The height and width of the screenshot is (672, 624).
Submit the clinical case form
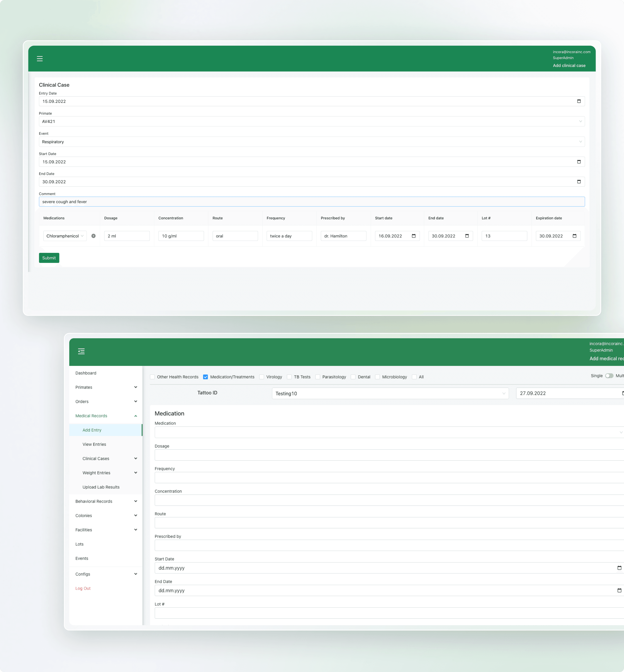[x=49, y=258]
